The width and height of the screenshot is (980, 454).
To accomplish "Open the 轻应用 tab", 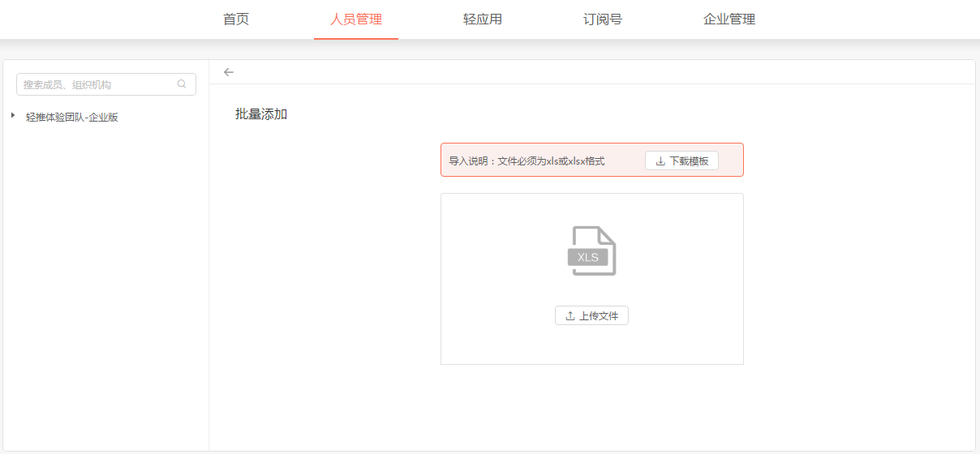I will [x=483, y=19].
